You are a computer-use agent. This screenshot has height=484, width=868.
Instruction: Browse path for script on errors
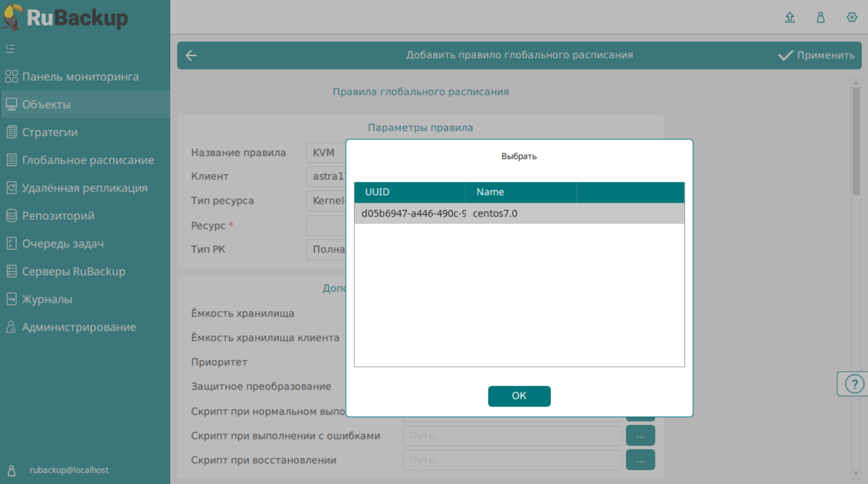640,436
